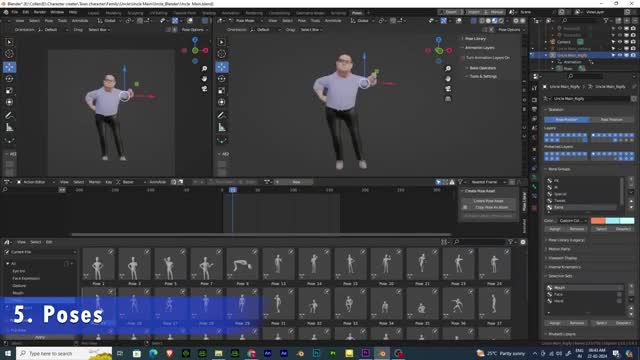This screenshot has width=640, height=360.
Task: Click zoom magnifier icon in left viewport
Action: 204,69
